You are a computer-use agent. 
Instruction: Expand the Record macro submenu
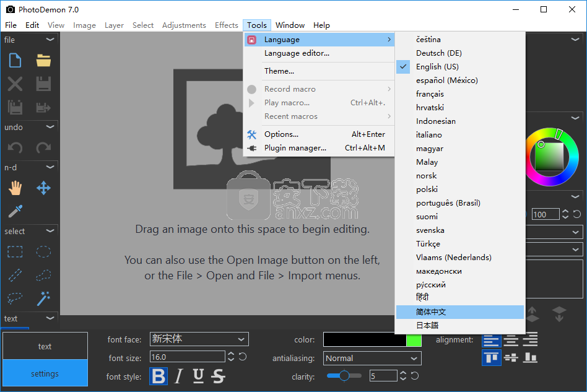[x=319, y=89]
